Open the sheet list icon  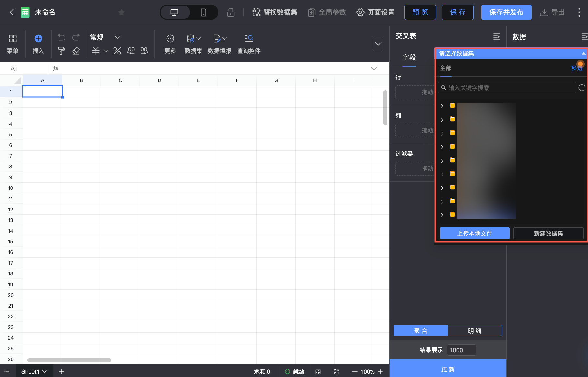coord(7,371)
